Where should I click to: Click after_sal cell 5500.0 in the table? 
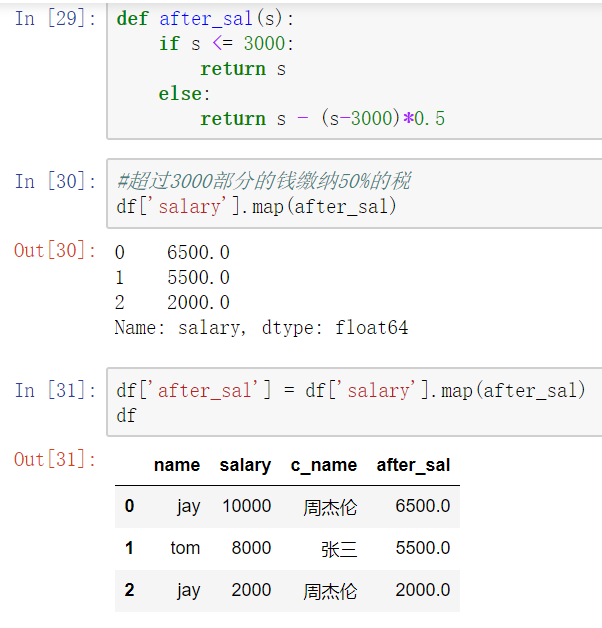423,548
